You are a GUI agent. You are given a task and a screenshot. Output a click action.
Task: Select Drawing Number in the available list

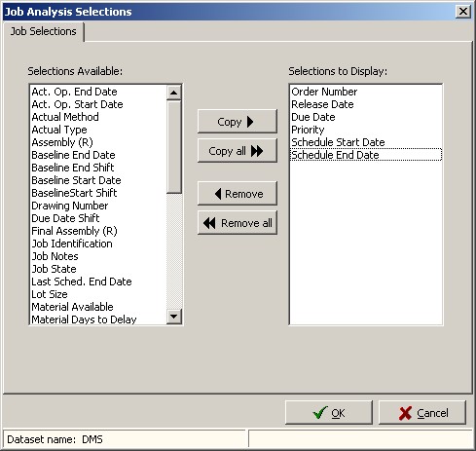pos(70,206)
